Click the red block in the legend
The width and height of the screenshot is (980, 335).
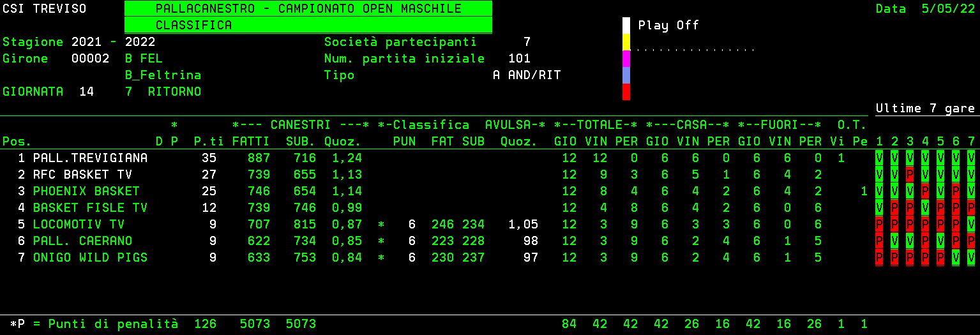tap(626, 92)
